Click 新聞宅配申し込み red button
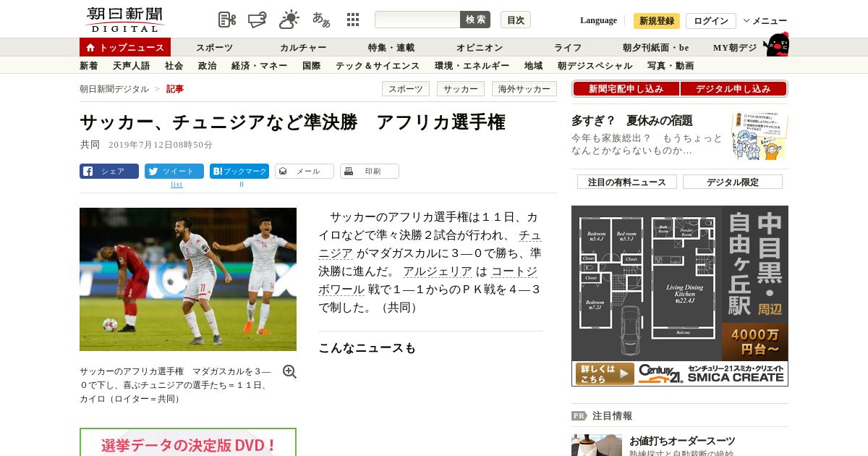868x456 pixels. (x=626, y=89)
